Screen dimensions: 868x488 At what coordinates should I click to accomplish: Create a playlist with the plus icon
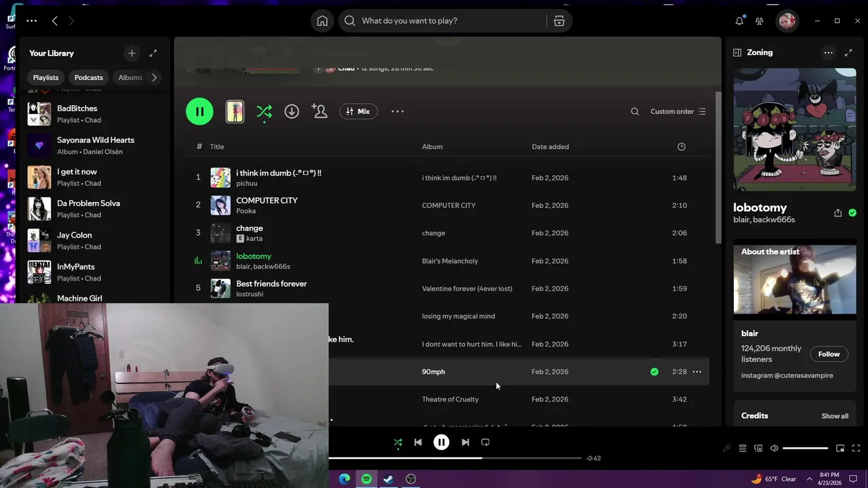coord(132,53)
